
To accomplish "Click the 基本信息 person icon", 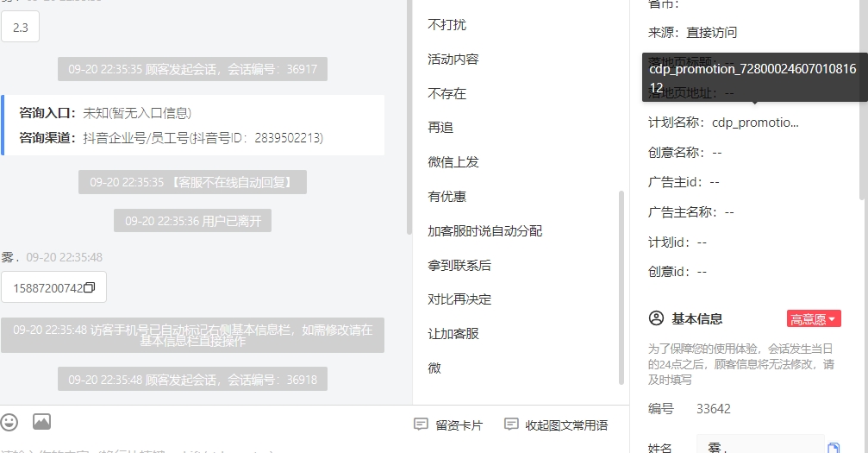I will [x=656, y=318].
